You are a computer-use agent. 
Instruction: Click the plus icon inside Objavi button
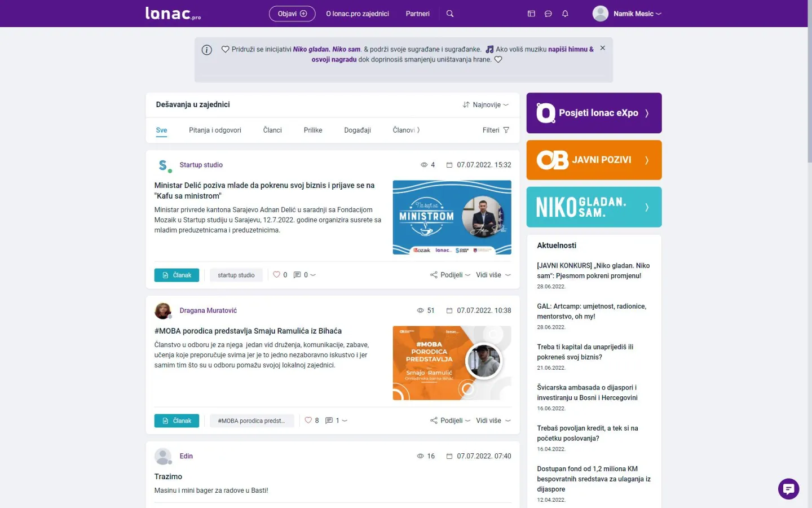303,14
